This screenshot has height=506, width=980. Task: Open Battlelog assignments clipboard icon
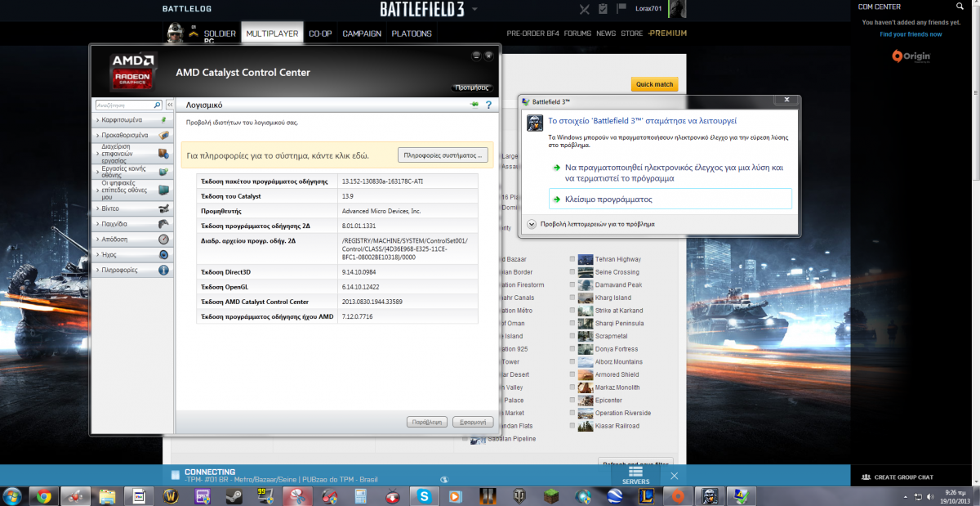click(603, 9)
